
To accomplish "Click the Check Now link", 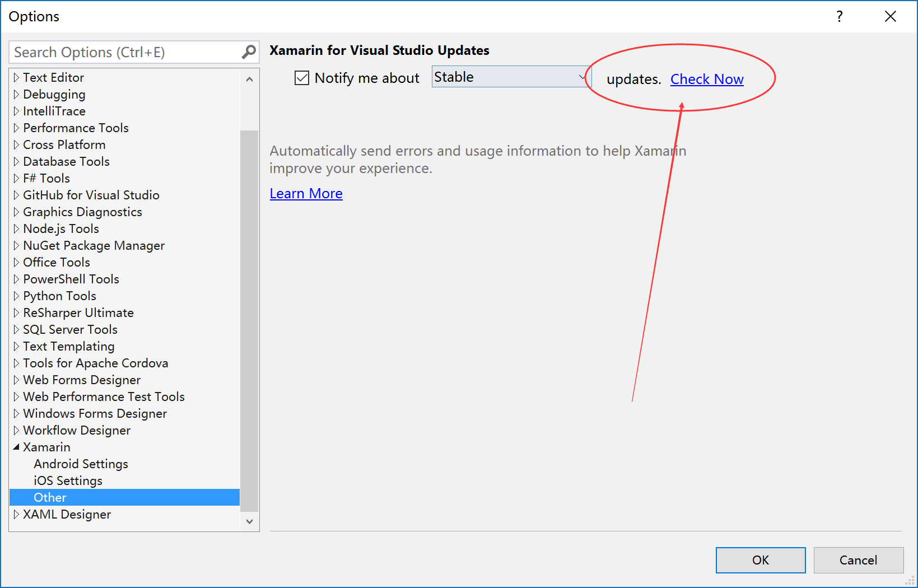I will coord(707,79).
